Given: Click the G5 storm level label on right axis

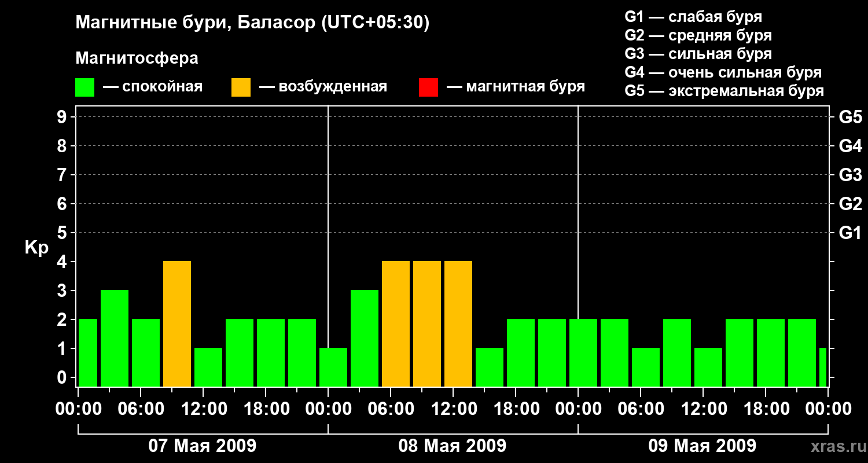Looking at the screenshot, I should point(851,117).
